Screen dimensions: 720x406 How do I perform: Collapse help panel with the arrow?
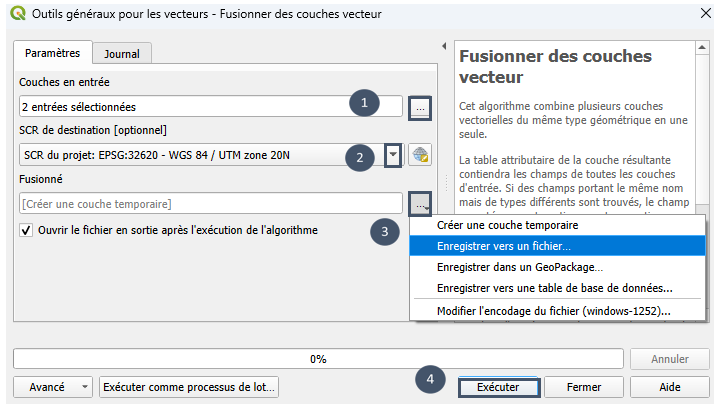tap(444, 46)
